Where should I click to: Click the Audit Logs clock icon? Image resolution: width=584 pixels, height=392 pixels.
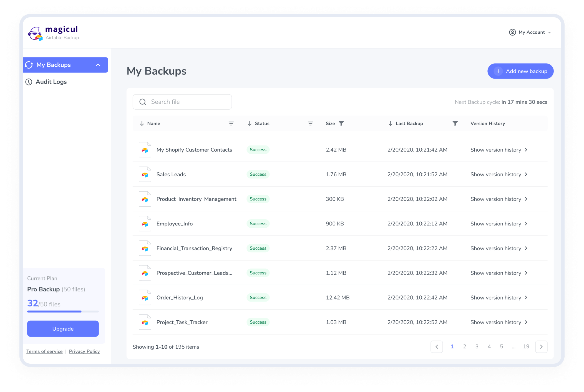pyautogui.click(x=29, y=82)
